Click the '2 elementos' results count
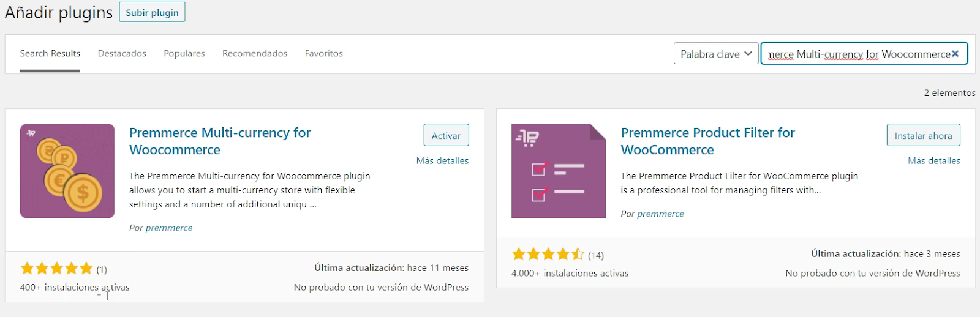 coord(949,93)
